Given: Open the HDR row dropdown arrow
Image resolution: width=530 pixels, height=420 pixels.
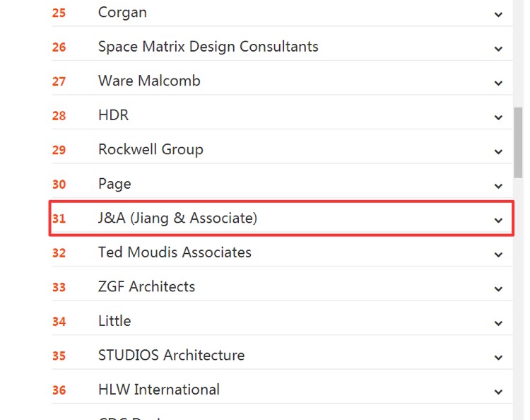Looking at the screenshot, I should pos(498,117).
